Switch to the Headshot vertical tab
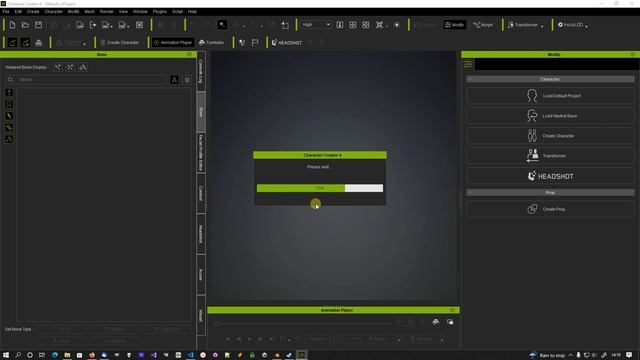640x360 pixels. click(x=201, y=234)
